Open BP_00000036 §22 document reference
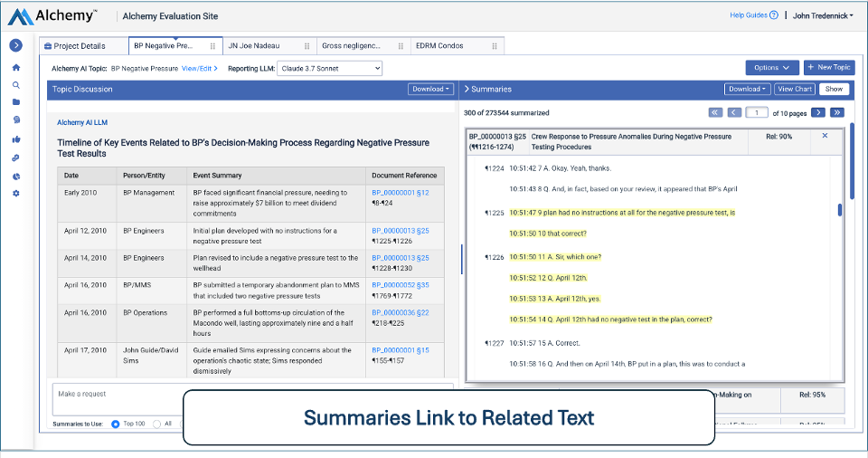868x458 pixels. click(401, 313)
